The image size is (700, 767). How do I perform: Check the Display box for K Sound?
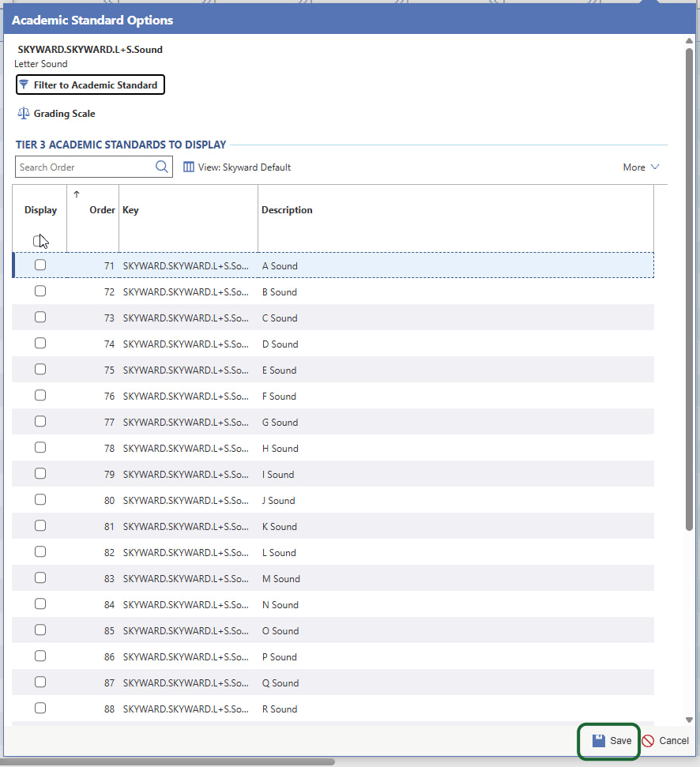(40, 525)
